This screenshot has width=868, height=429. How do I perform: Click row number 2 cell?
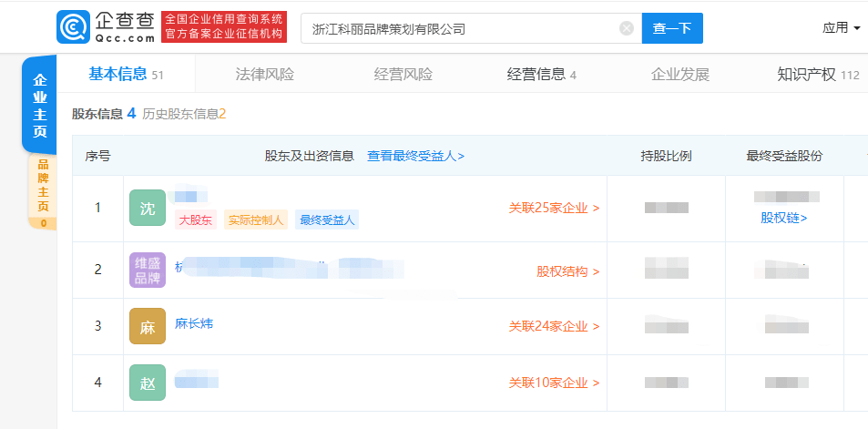[98, 271]
